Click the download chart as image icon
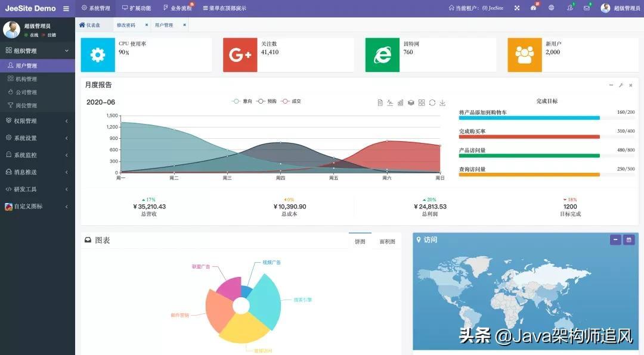The image size is (644, 355). pyautogui.click(x=441, y=102)
